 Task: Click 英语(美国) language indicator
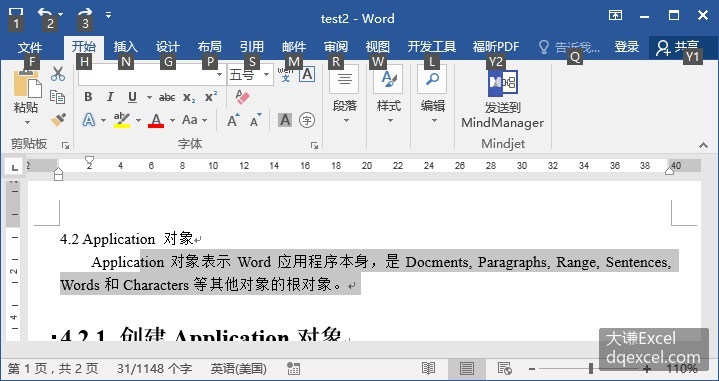238,369
